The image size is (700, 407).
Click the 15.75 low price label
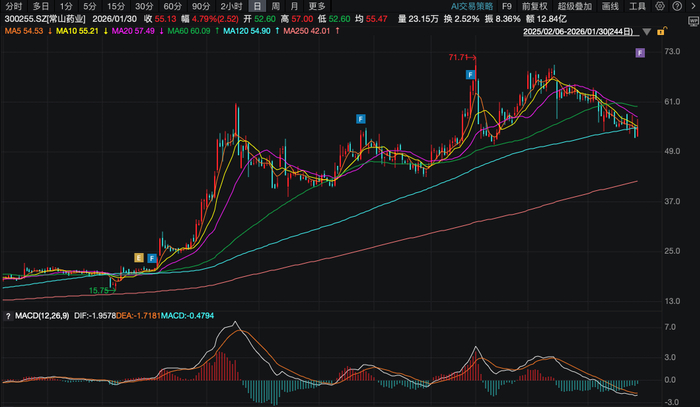99,291
